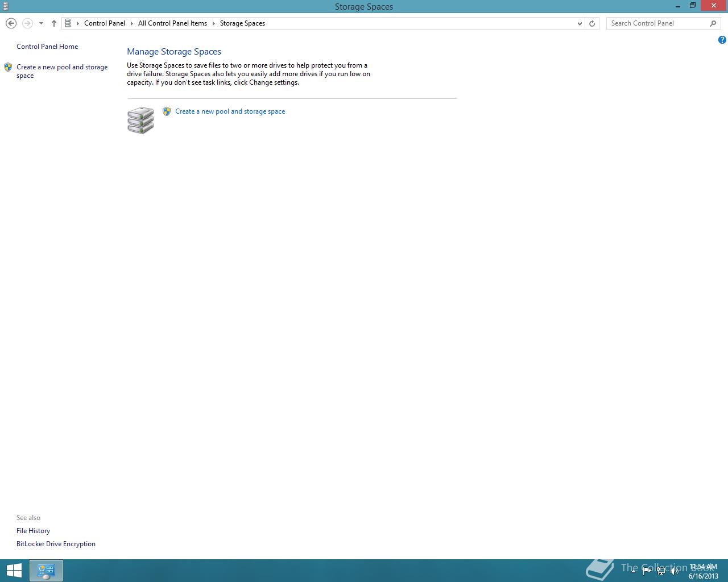Viewport: 728px width, 582px height.
Task: Open address bar history dropdown
Action: (580, 23)
